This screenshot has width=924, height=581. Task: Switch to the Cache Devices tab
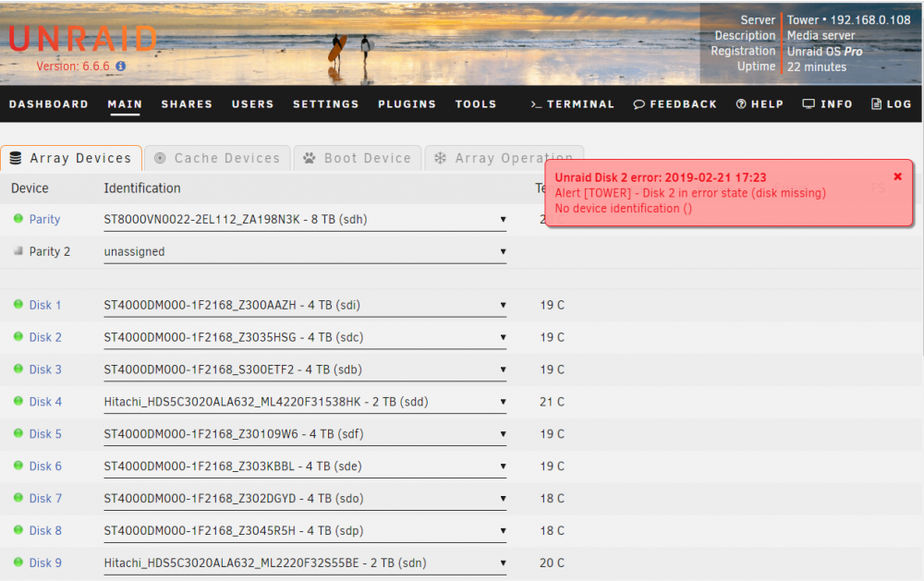click(217, 158)
